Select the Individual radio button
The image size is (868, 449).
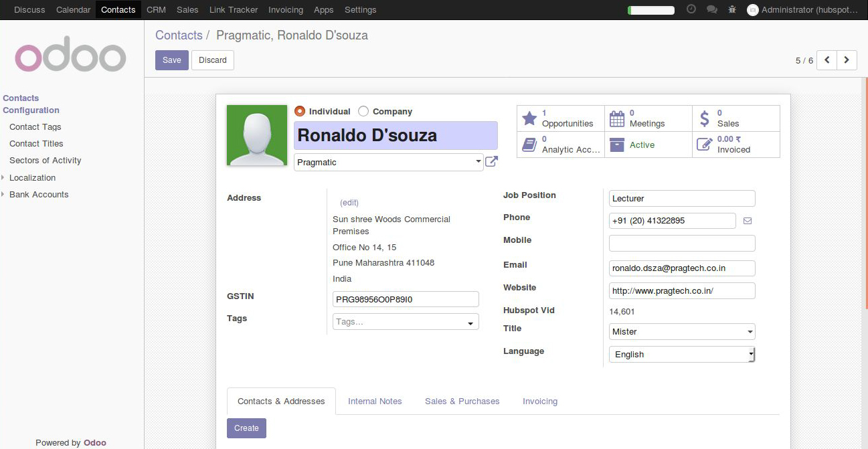pos(300,111)
